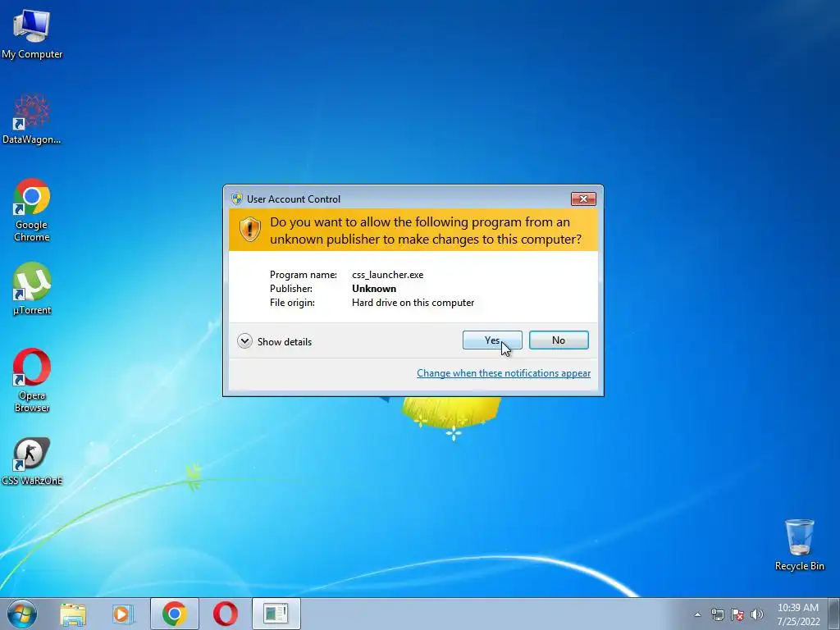The image size is (840, 630).
Task: Click the css_launcher.exe program name
Action: tap(387, 275)
